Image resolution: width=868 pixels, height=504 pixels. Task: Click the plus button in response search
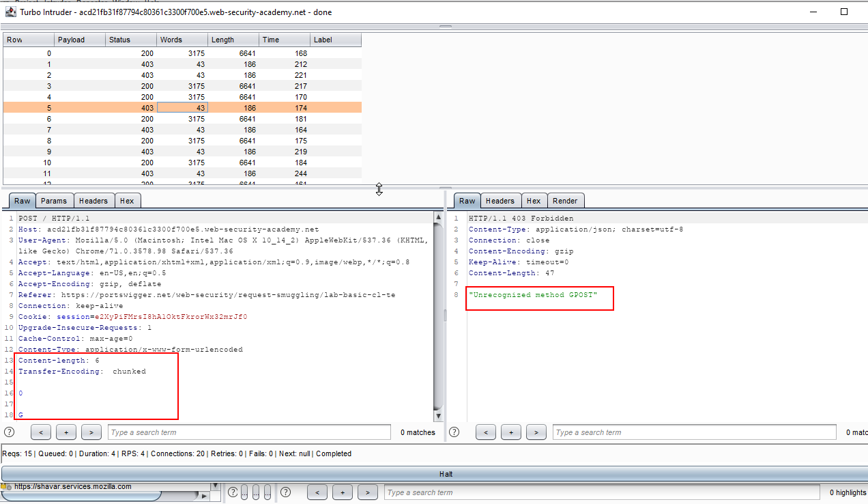click(x=511, y=432)
